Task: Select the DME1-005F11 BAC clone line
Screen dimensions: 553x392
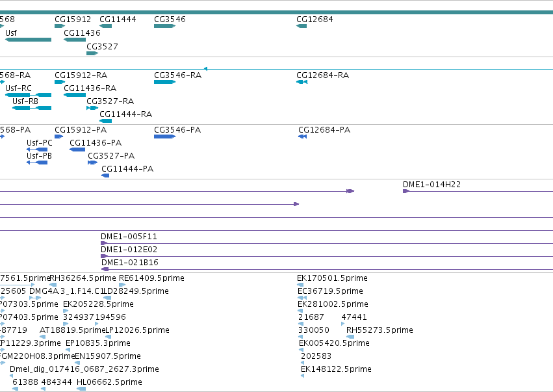Action: [x=327, y=243]
